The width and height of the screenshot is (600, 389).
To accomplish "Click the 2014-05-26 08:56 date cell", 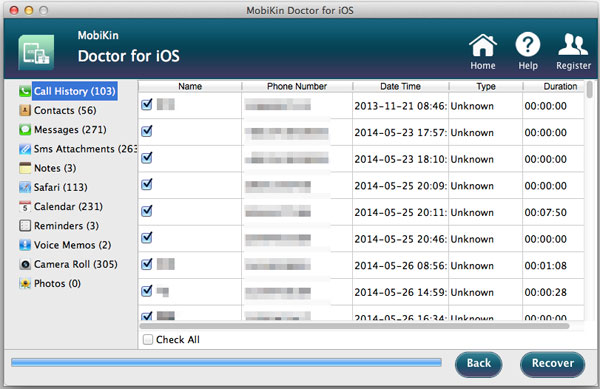I will (401, 265).
